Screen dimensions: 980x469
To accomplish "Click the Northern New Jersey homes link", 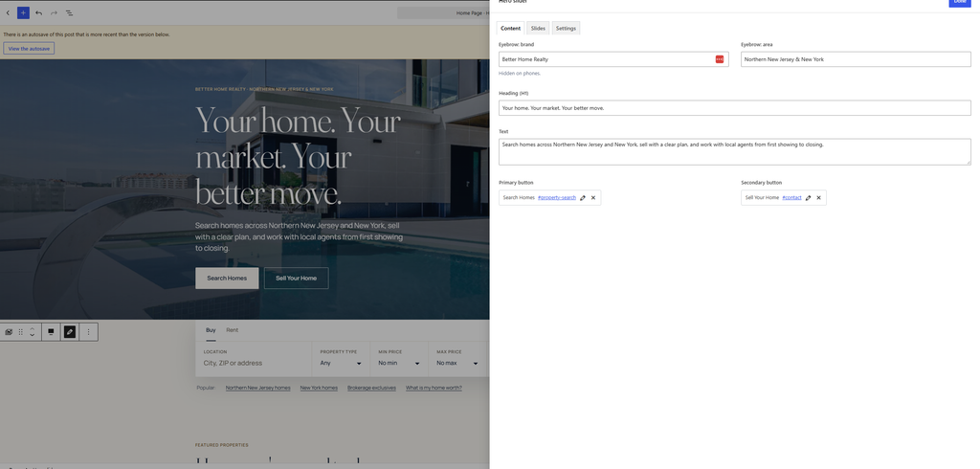I will tap(258, 388).
